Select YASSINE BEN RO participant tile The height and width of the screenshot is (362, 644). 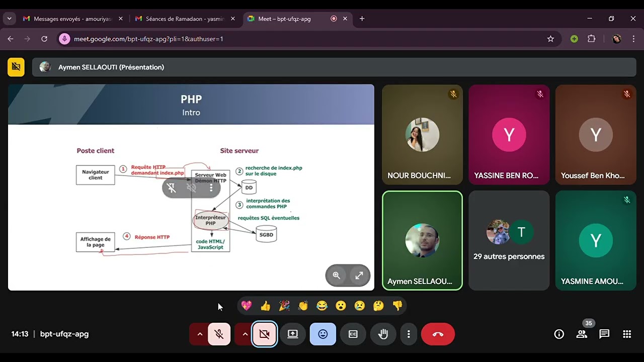509,135
